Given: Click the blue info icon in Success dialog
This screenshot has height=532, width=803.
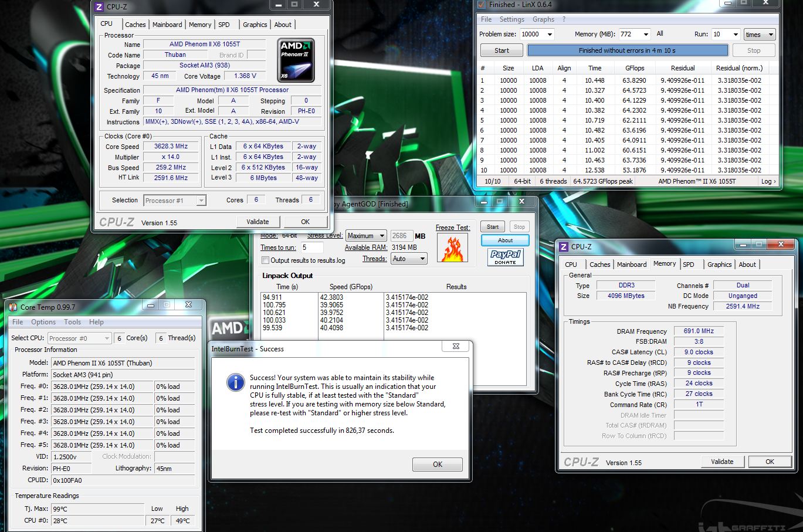Looking at the screenshot, I should [235, 383].
